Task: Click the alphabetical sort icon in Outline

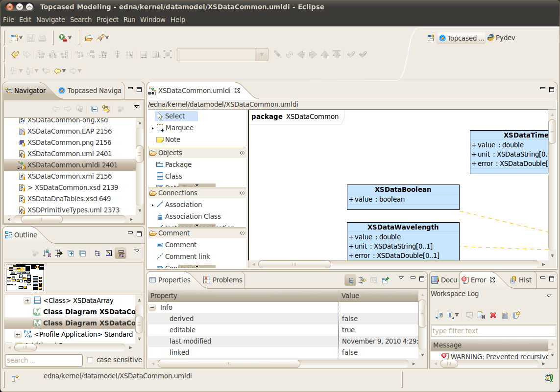Action: 47,253
